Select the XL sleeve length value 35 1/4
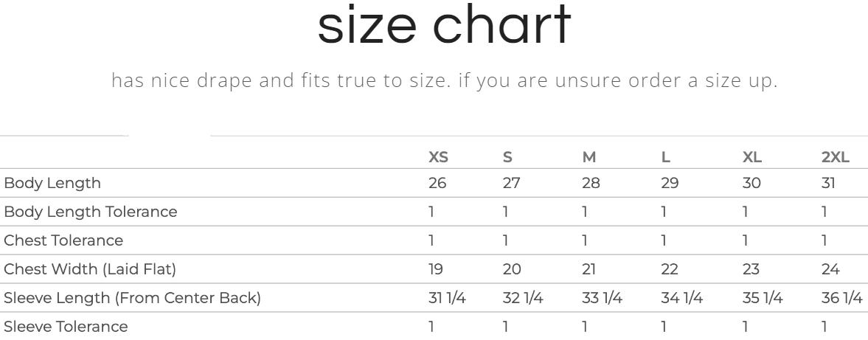868x340 pixels. (x=763, y=298)
